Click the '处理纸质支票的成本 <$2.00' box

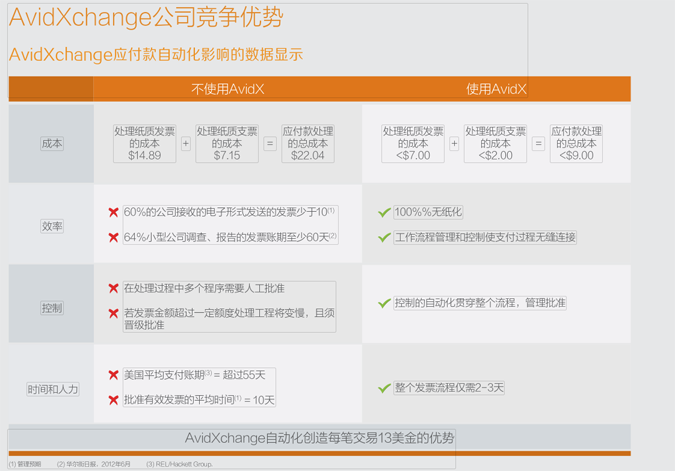[x=495, y=143]
